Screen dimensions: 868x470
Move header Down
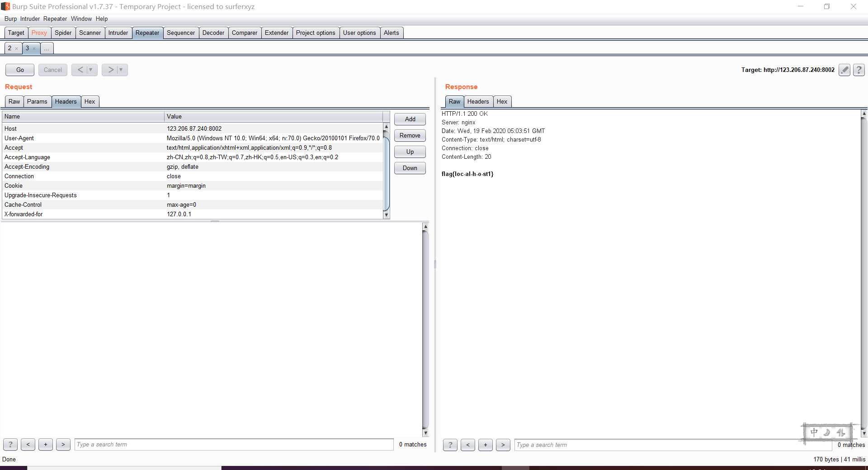(410, 168)
